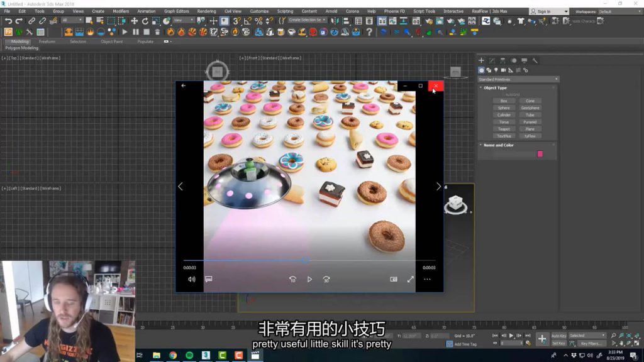The image size is (644, 362).
Task: Click the Redo arrow in the main toolbar
Action: coord(19,21)
